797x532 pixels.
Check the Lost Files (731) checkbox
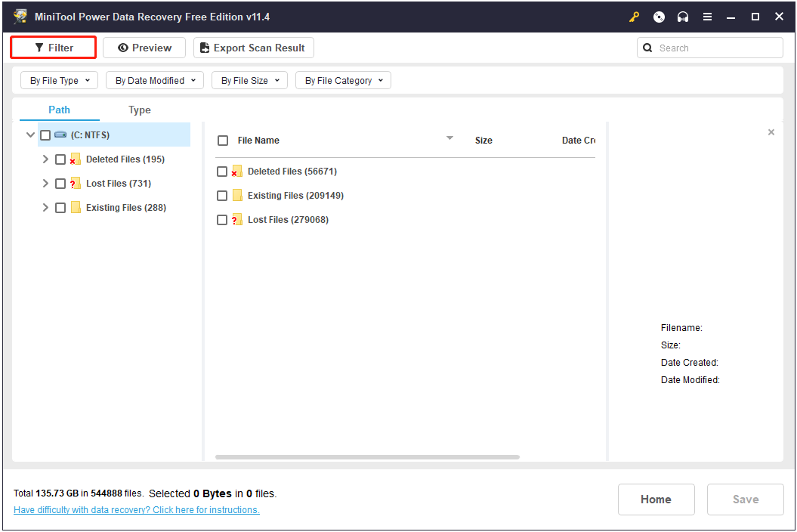(x=60, y=183)
